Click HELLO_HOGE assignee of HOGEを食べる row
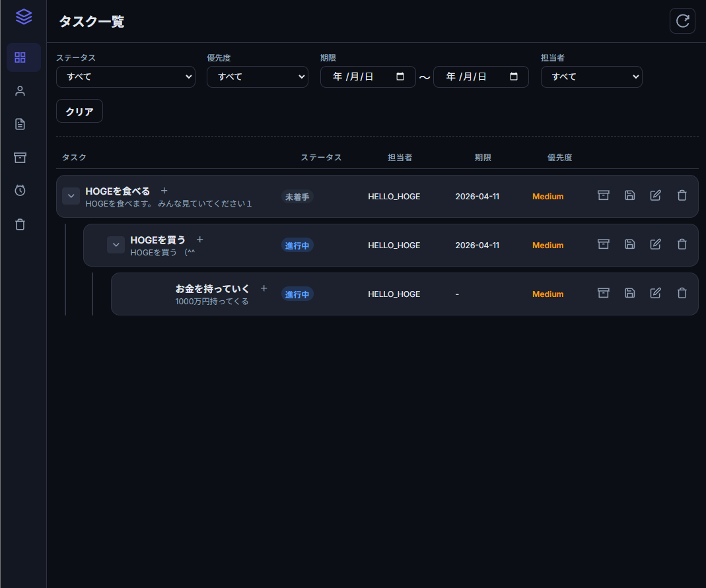 [394, 197]
